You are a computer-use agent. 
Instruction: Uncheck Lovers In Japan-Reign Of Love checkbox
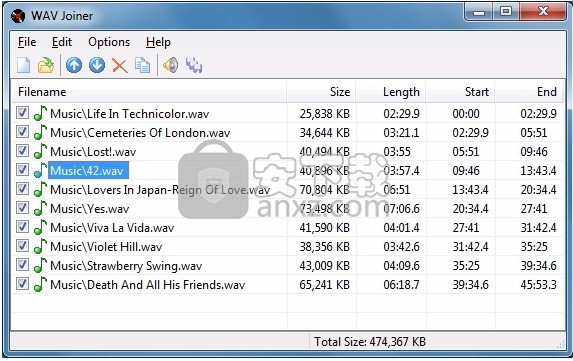pos(22,189)
